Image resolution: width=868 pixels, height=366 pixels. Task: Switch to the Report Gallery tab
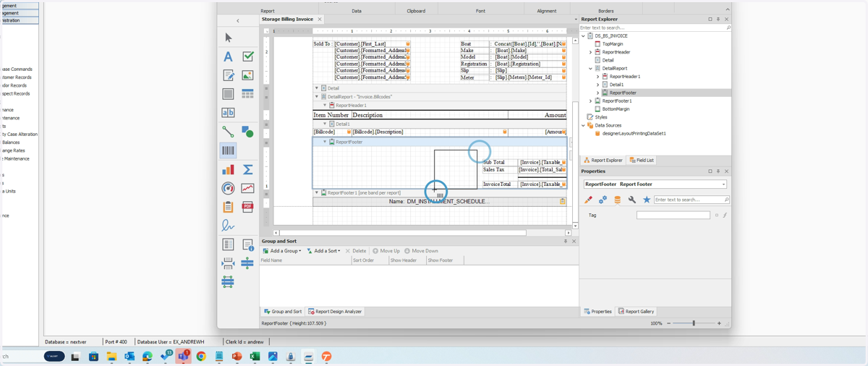[637, 312]
